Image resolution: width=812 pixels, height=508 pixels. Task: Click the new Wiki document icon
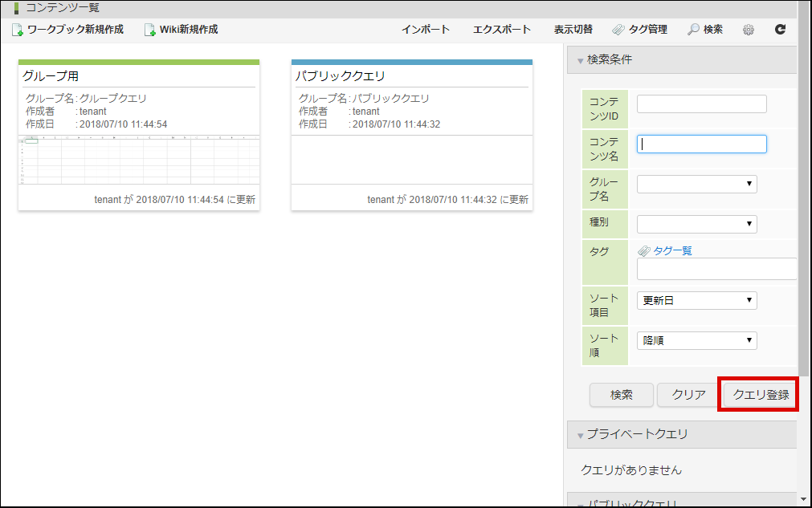pyautogui.click(x=149, y=30)
